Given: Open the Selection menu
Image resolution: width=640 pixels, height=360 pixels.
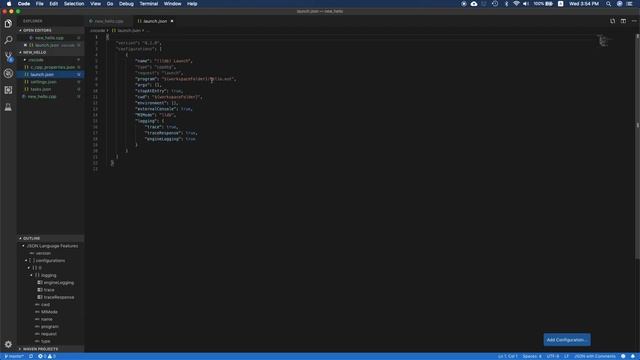Looking at the screenshot, I should click(x=74, y=4).
